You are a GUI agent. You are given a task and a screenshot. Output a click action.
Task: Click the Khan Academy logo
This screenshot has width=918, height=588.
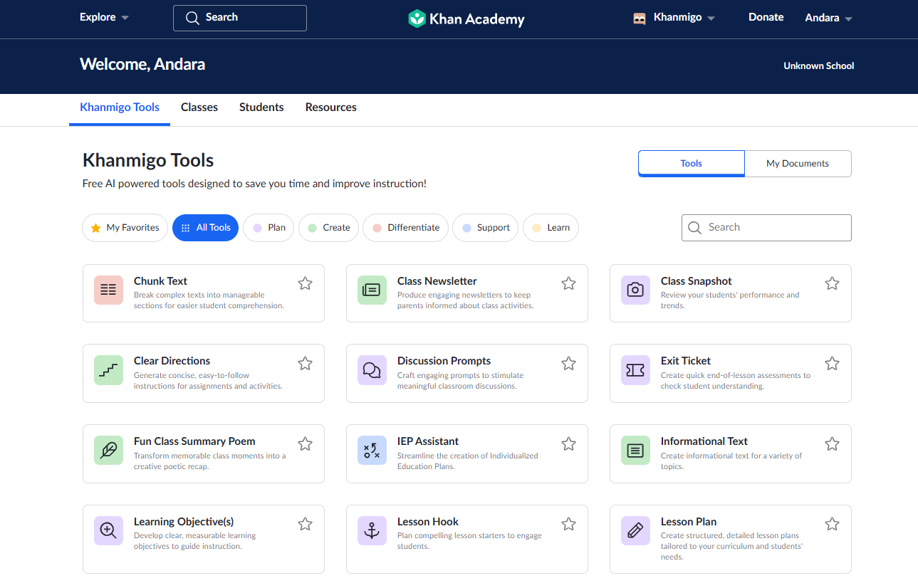click(x=466, y=19)
